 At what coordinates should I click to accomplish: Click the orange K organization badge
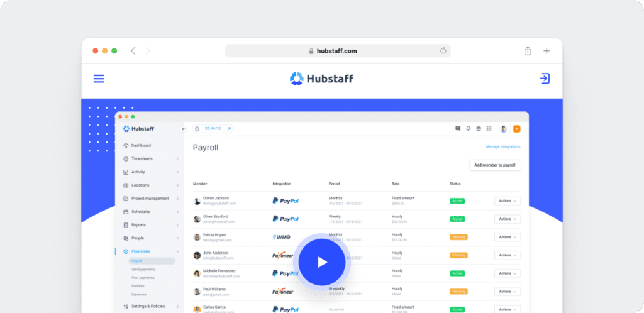[x=517, y=129]
